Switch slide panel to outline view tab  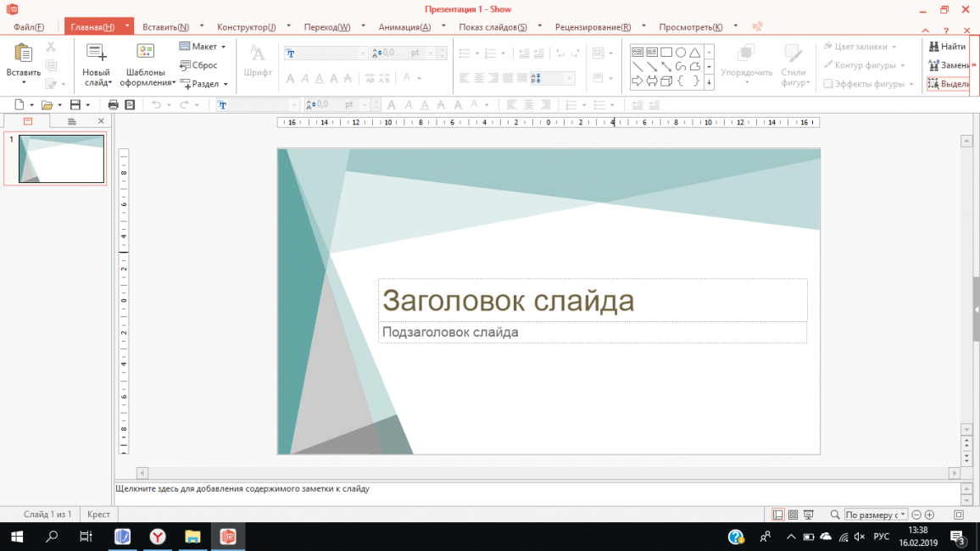tap(72, 121)
